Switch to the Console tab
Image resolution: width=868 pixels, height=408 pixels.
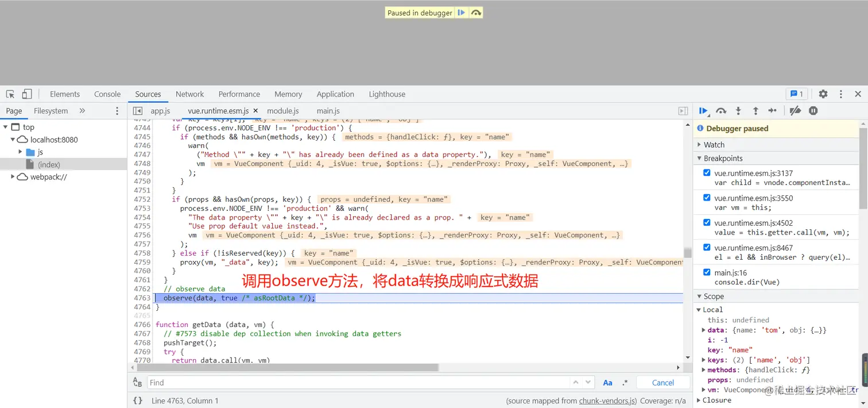[x=107, y=94]
